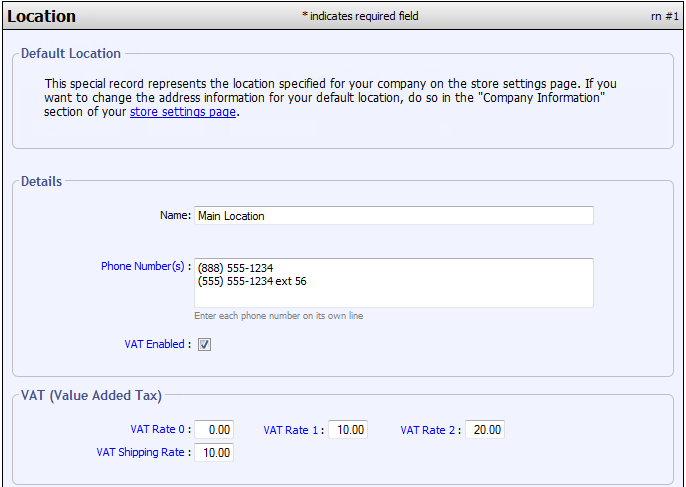Click the rn #1 record indicator
This screenshot has width=686, height=487.
[x=664, y=16]
